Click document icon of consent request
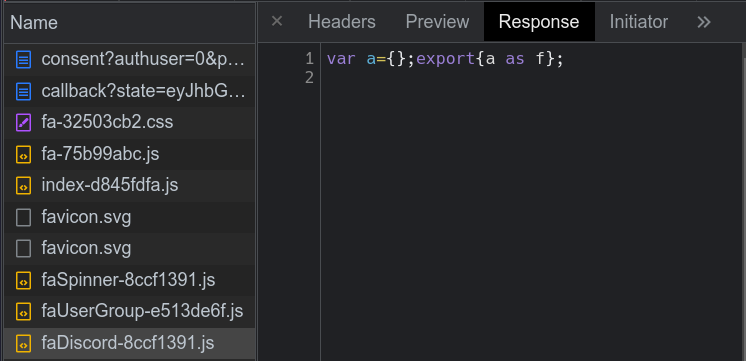Screen dimensions: 746x361 [23, 60]
